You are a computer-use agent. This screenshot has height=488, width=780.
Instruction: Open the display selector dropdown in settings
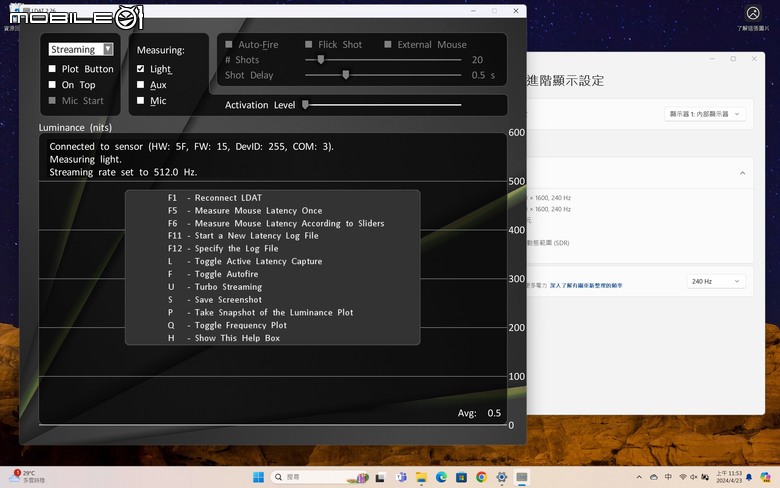pyautogui.click(x=704, y=114)
